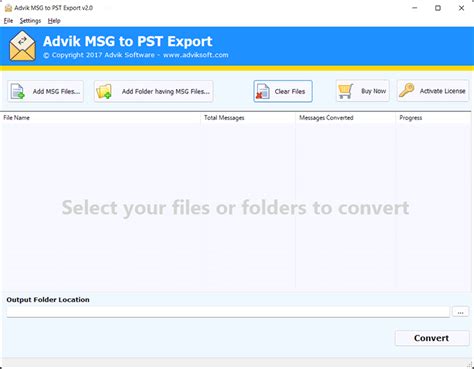Open the Settings menu
The image size is (474, 369).
(x=30, y=21)
